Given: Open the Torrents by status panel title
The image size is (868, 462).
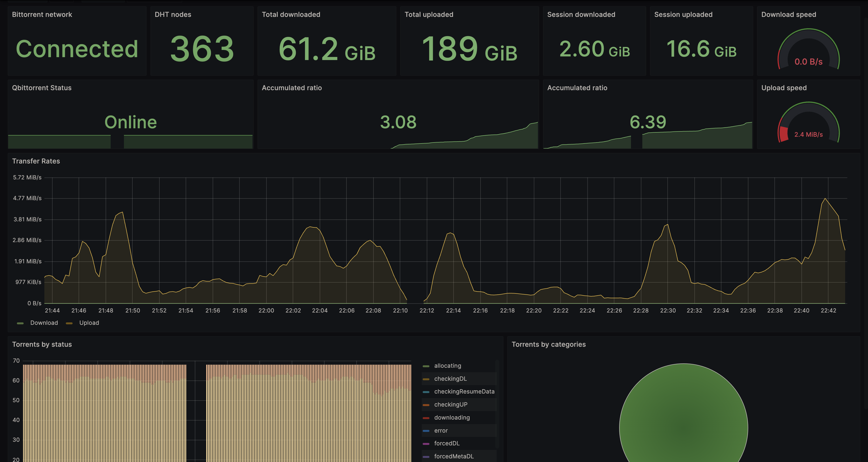Looking at the screenshot, I should point(42,344).
